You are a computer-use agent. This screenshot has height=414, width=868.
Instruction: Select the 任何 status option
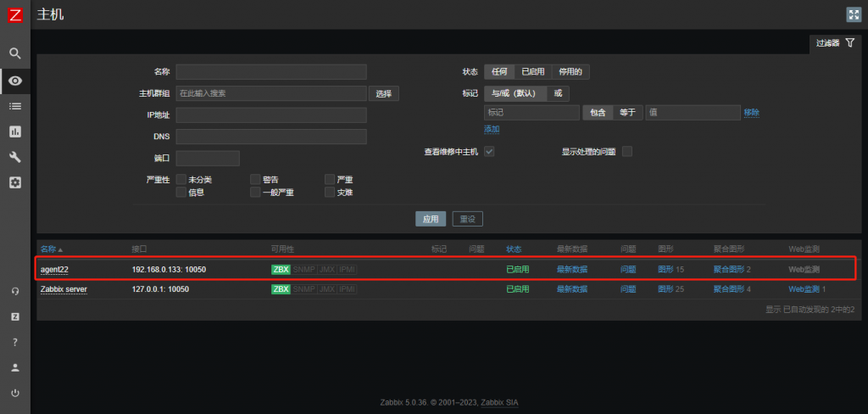click(499, 72)
